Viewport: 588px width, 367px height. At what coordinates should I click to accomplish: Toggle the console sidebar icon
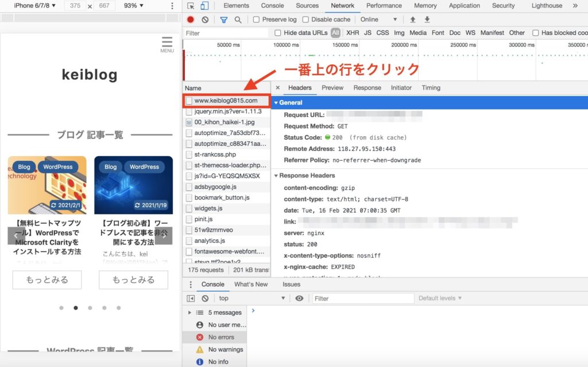191,298
